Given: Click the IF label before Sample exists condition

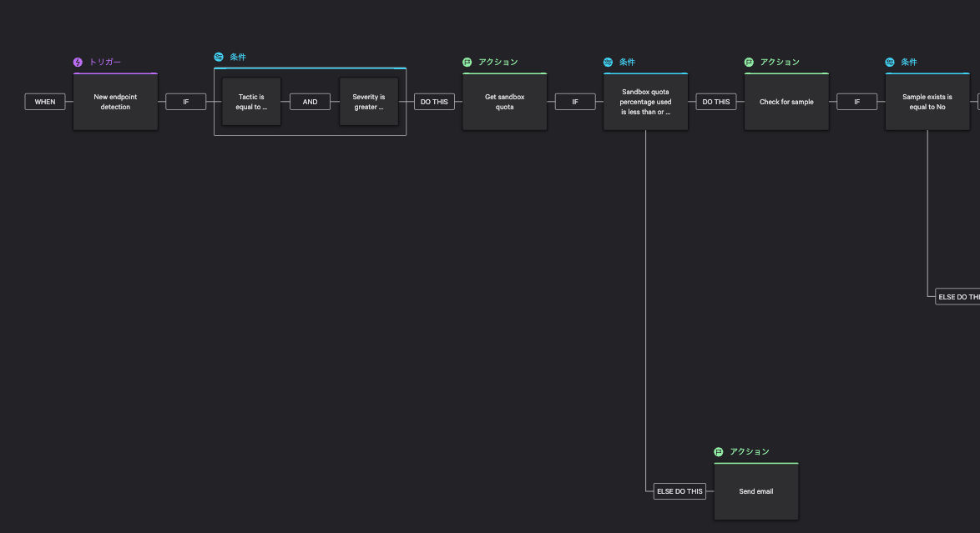Looking at the screenshot, I should pyautogui.click(x=856, y=102).
